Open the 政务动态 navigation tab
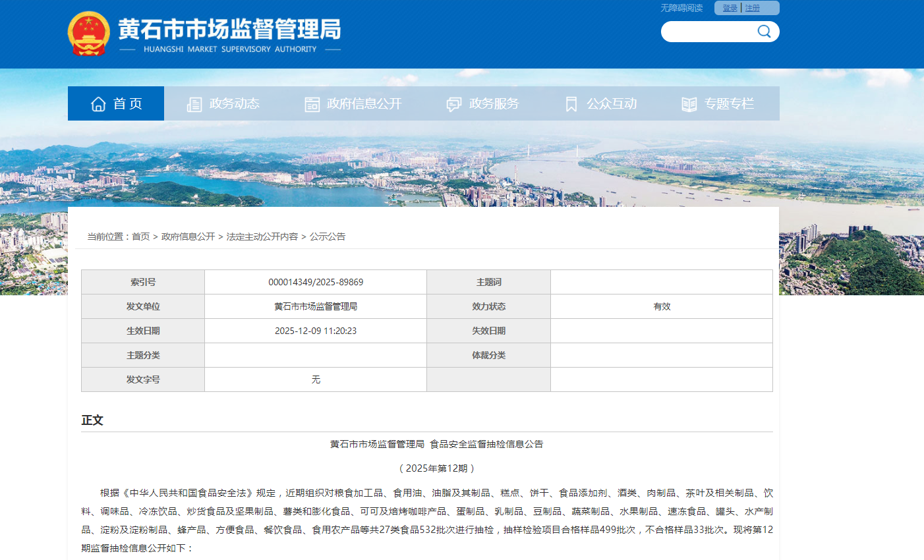 coord(234,104)
